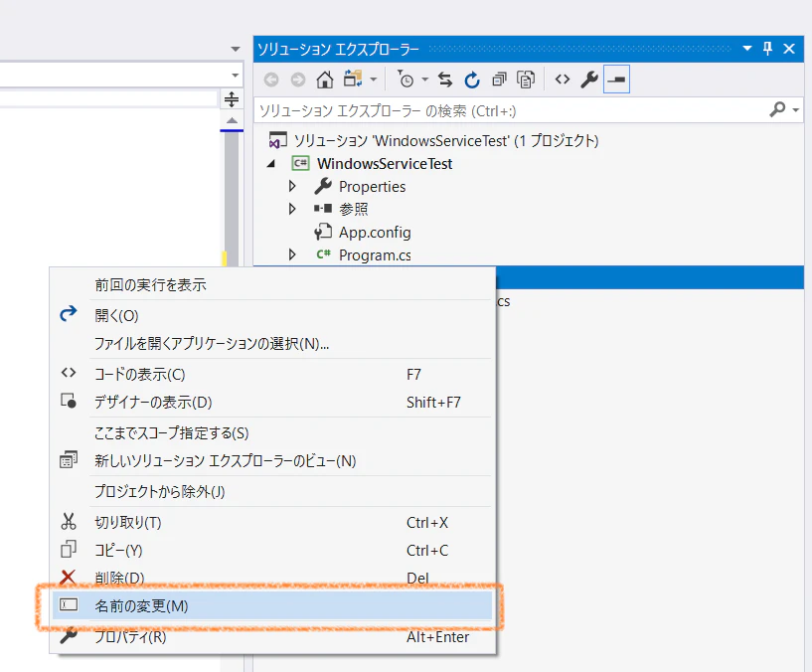Click the search magnifier icon in Solution Explorer
This screenshot has height=672, width=812.
(777, 109)
